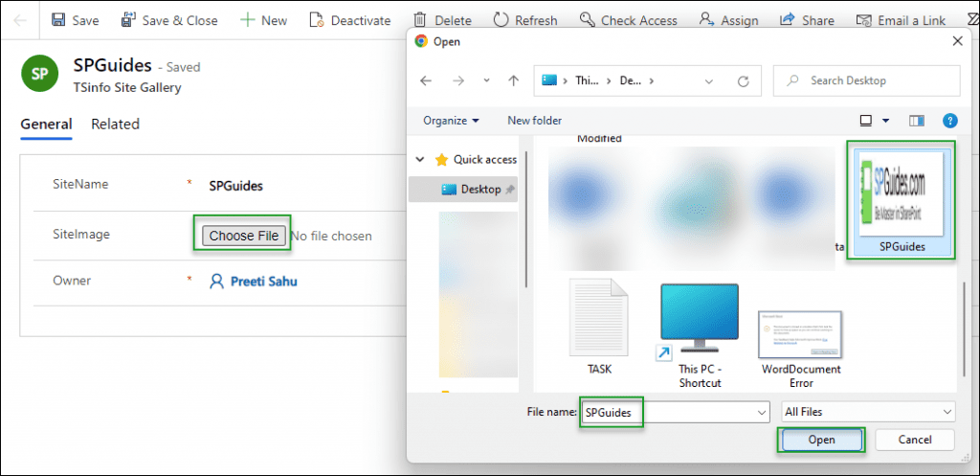Viewport: 980px width, 476px height.
Task: Refresh the record form
Action: pos(525,20)
